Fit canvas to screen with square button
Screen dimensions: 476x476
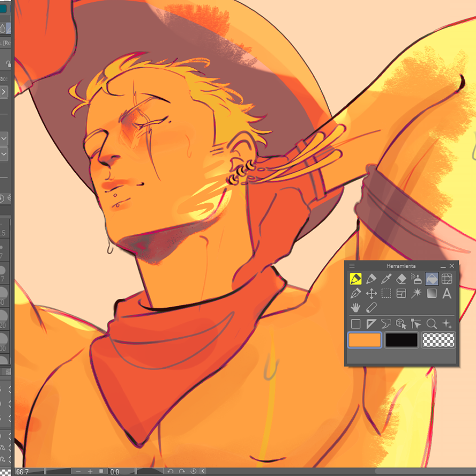101,471
